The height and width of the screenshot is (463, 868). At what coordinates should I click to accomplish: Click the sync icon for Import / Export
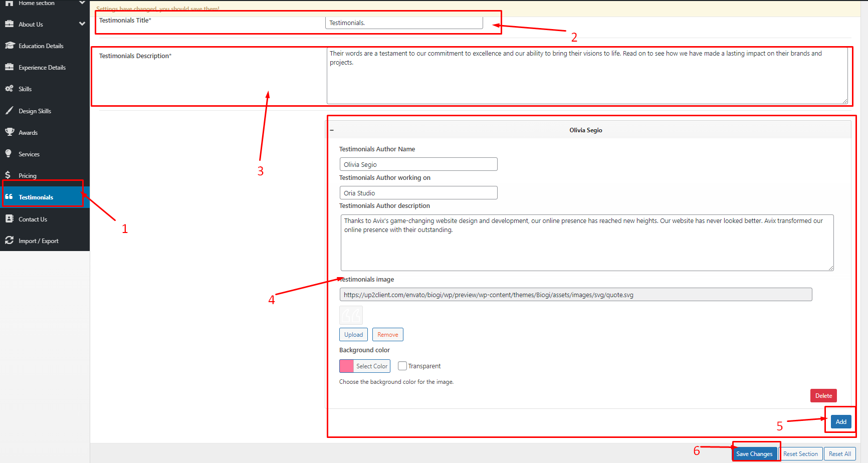point(10,241)
